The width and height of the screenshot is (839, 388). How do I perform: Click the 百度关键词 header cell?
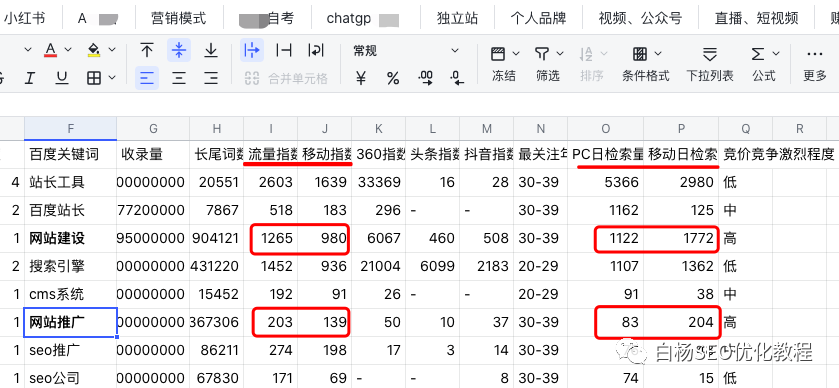pyautogui.click(x=71, y=155)
